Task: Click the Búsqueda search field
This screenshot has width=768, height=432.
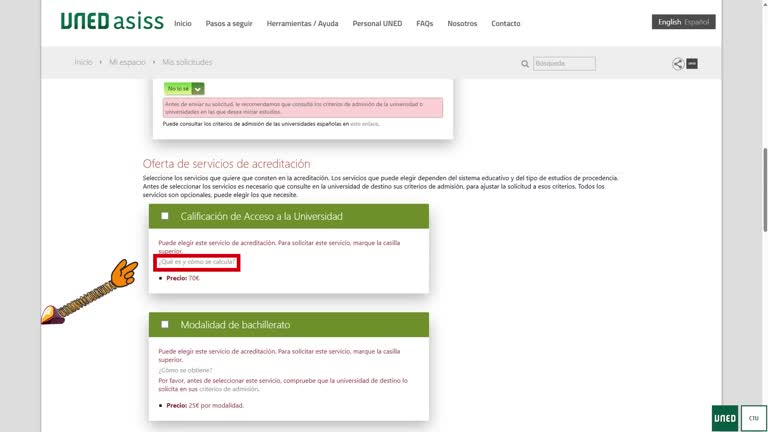Action: click(564, 64)
